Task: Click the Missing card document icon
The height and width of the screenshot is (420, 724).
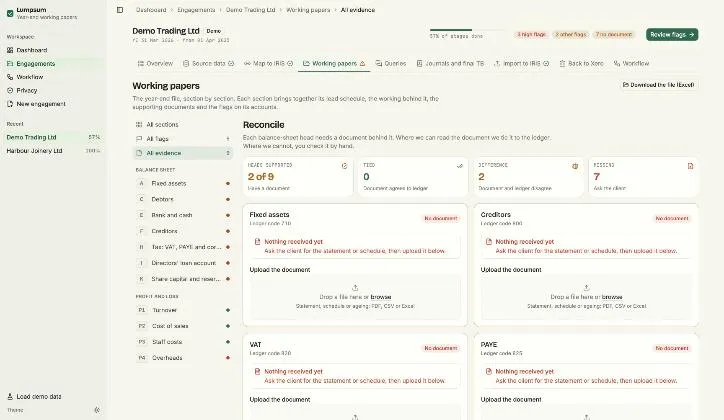Action: [x=690, y=166]
